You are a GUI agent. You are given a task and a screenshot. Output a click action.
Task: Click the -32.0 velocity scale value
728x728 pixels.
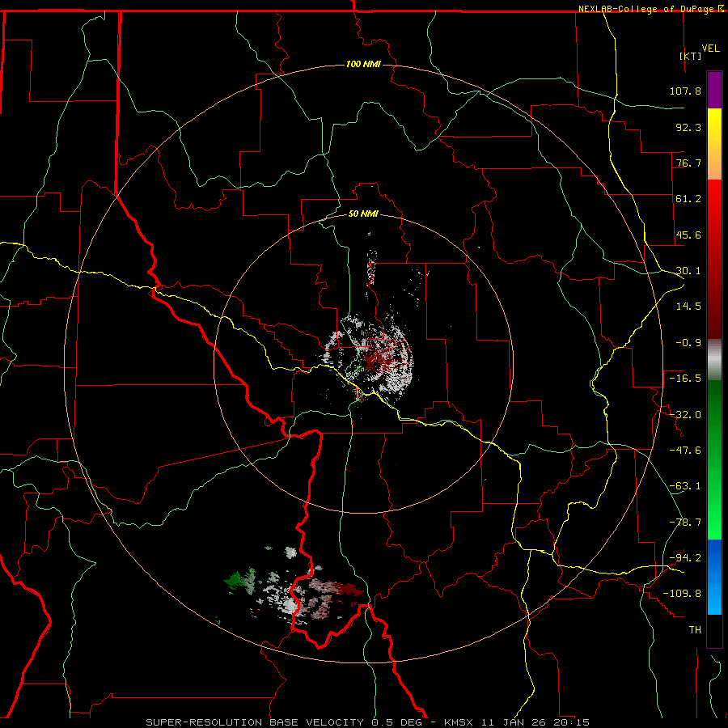(685, 415)
